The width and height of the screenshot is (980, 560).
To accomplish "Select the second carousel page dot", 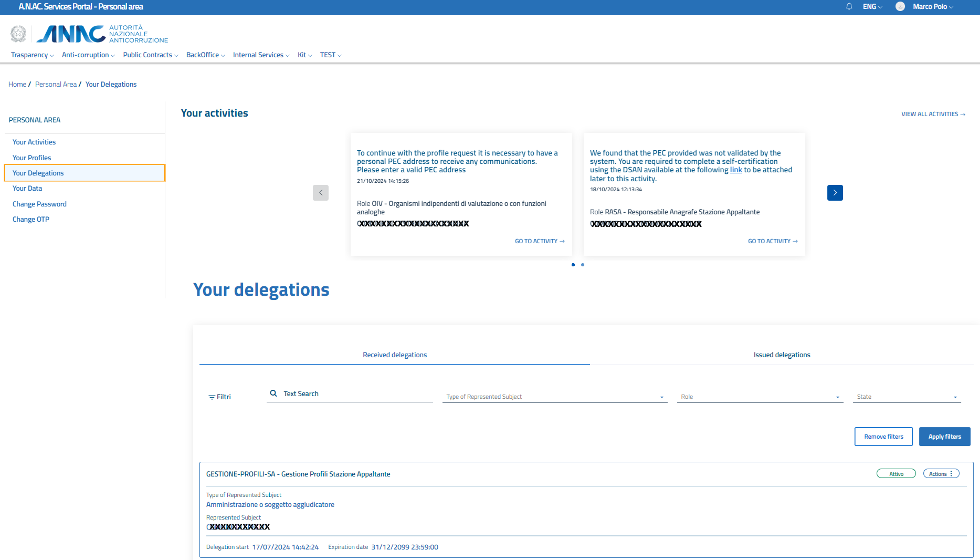I will pyautogui.click(x=583, y=265).
